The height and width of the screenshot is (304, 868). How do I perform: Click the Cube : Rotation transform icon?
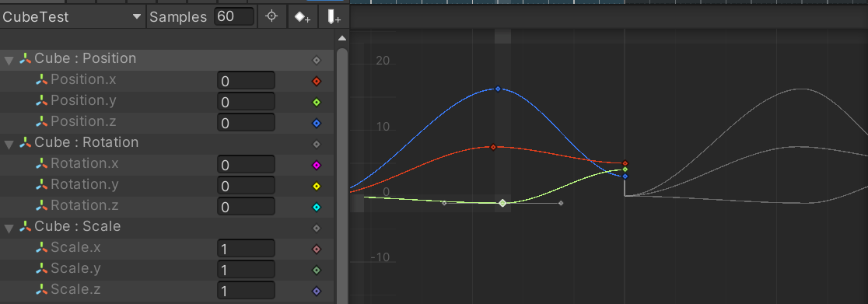pos(26,143)
